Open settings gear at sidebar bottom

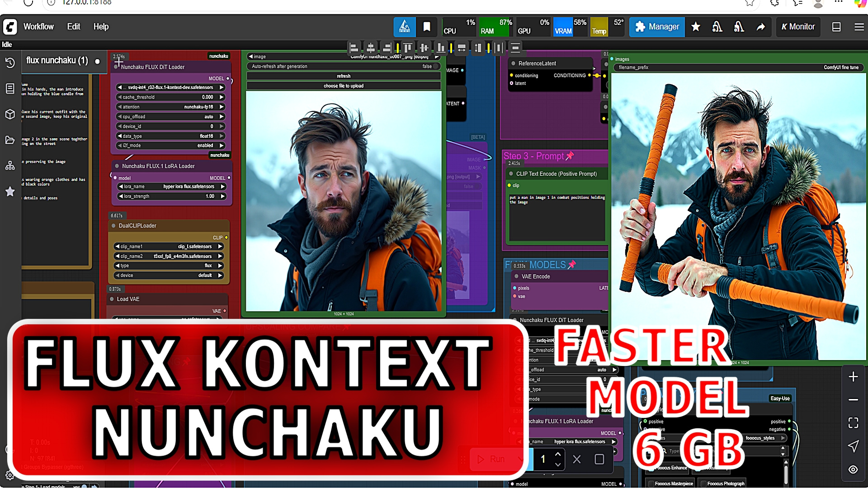[9, 475]
